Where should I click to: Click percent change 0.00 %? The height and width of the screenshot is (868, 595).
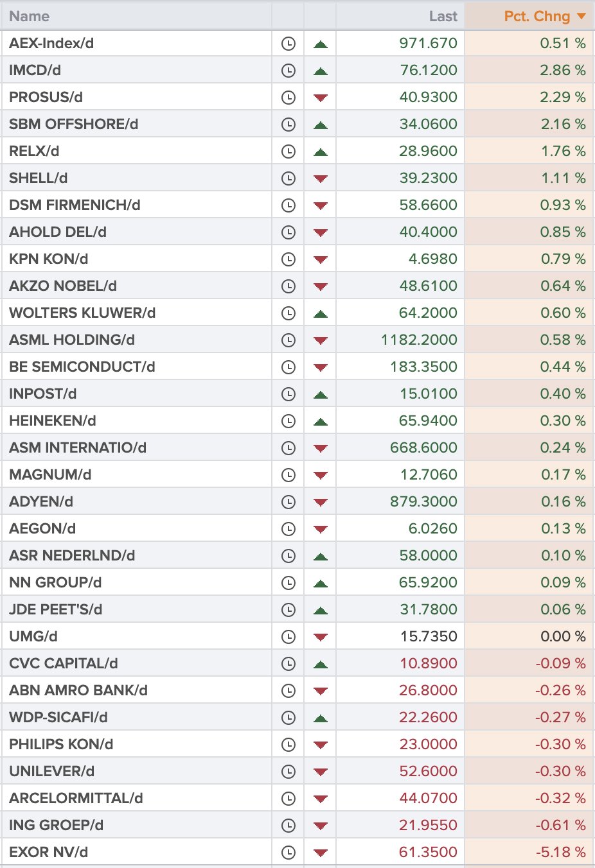pyautogui.click(x=563, y=637)
